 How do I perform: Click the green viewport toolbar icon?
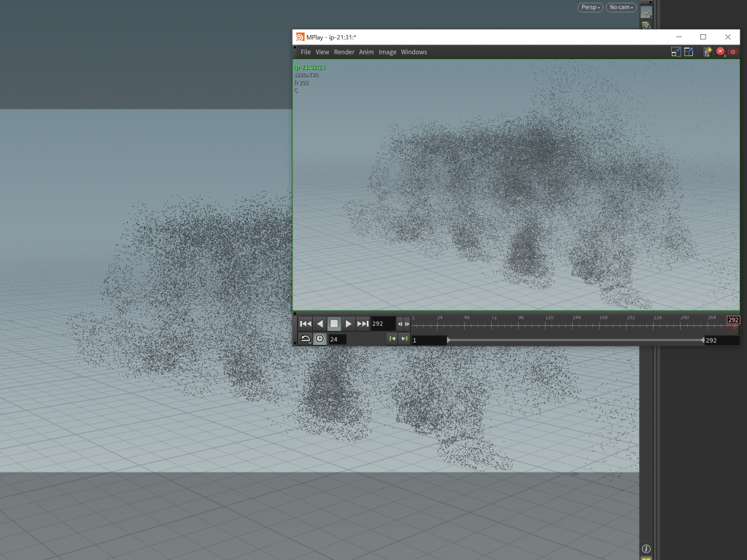click(646, 25)
